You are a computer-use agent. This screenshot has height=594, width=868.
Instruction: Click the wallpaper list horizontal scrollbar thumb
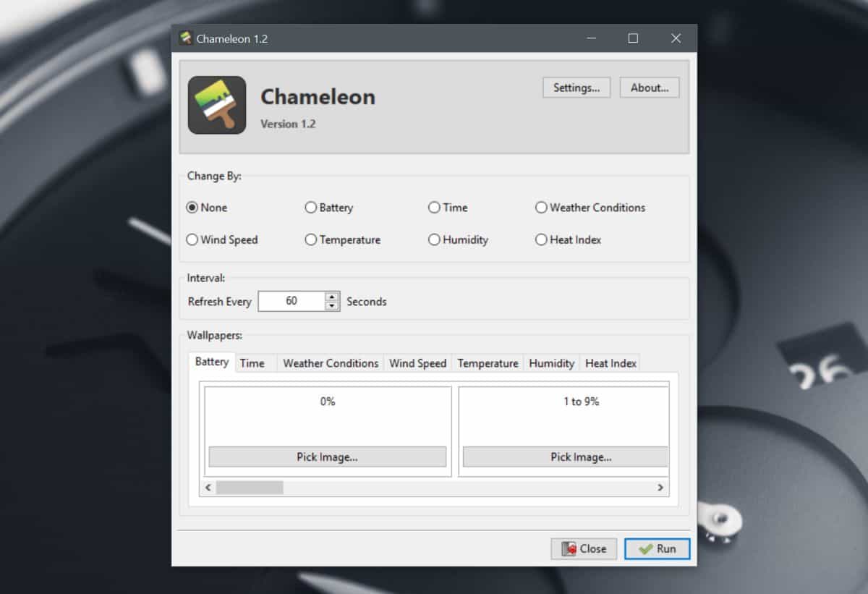pos(250,488)
